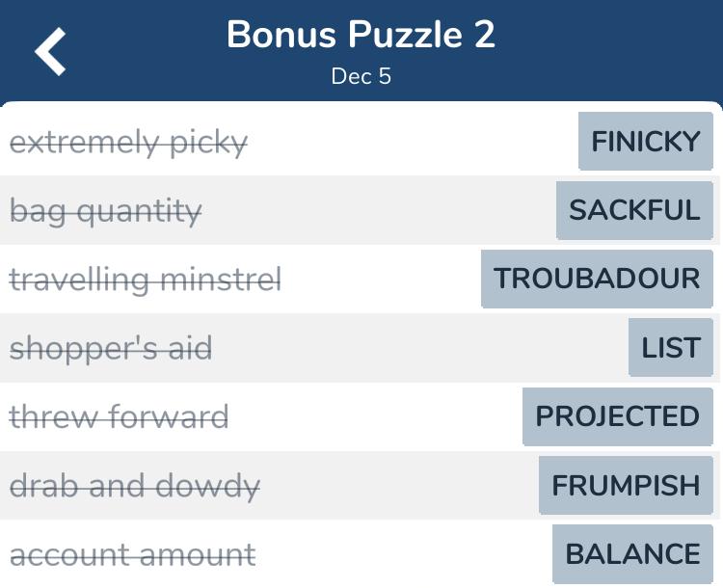Select the BALANCE answer tile
The image size is (723, 588).
pos(632,554)
